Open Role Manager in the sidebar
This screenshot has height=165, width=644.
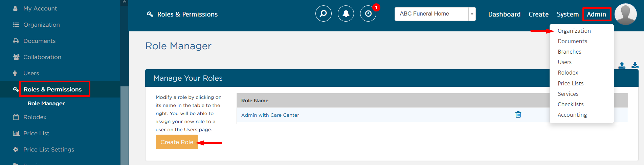coord(46,104)
